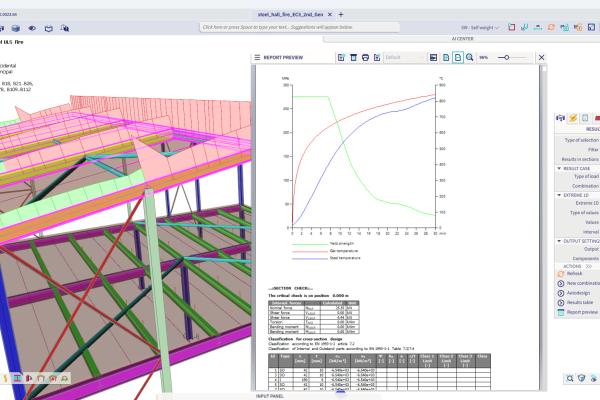The width and height of the screenshot is (600, 400).
Task: Close the Report Preview panel
Action: [541, 57]
